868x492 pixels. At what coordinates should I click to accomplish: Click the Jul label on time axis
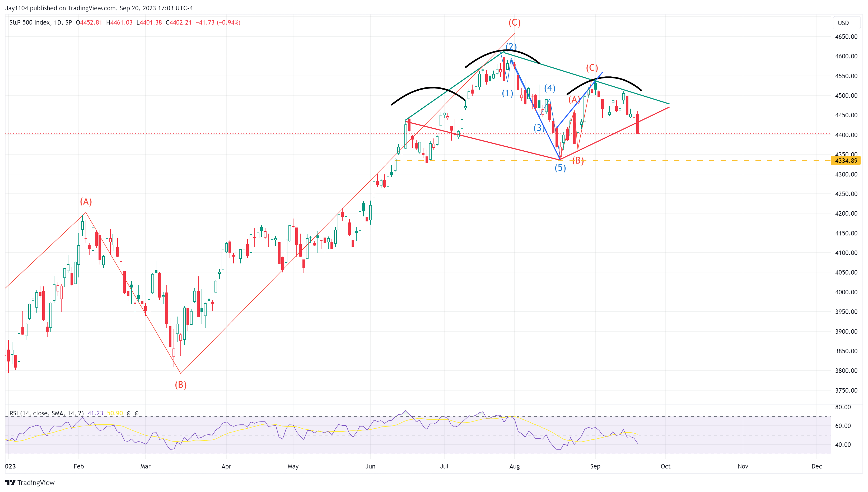click(x=444, y=466)
